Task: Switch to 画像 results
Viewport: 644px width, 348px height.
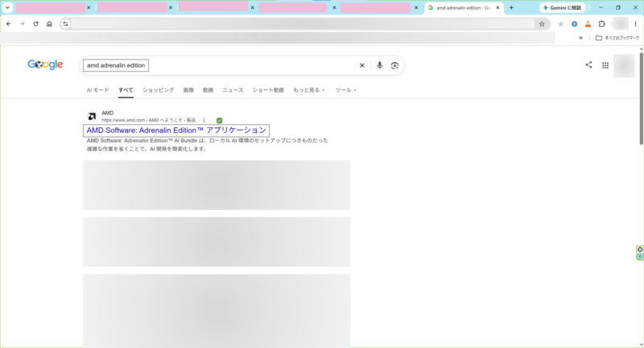Action: (x=188, y=90)
